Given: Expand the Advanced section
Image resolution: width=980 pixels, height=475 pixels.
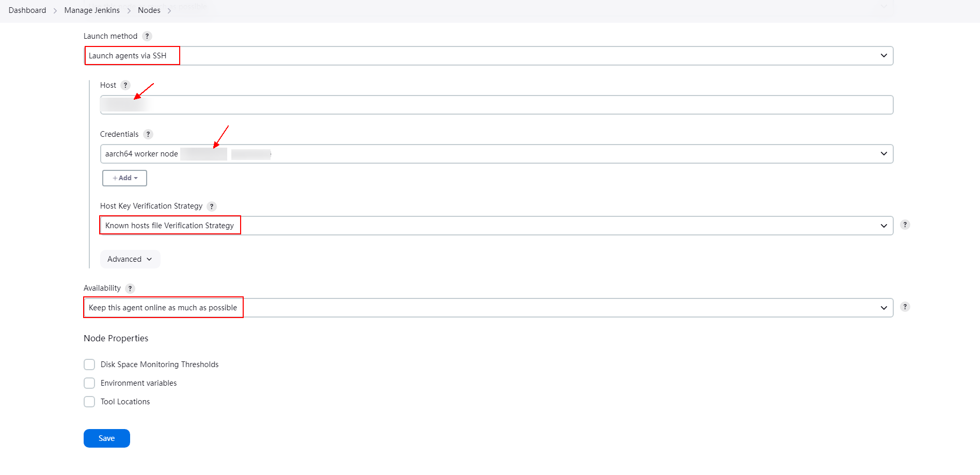Looking at the screenshot, I should (x=130, y=259).
